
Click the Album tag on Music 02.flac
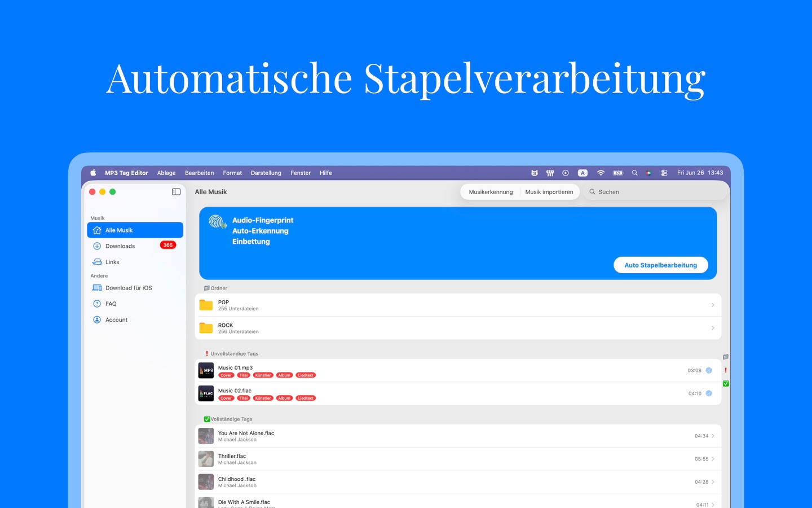pos(284,398)
